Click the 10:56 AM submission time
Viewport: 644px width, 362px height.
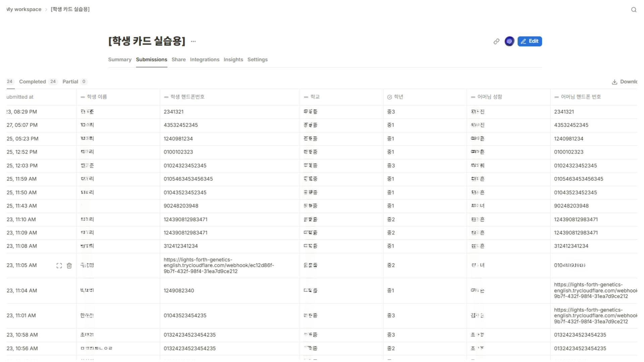(22, 349)
